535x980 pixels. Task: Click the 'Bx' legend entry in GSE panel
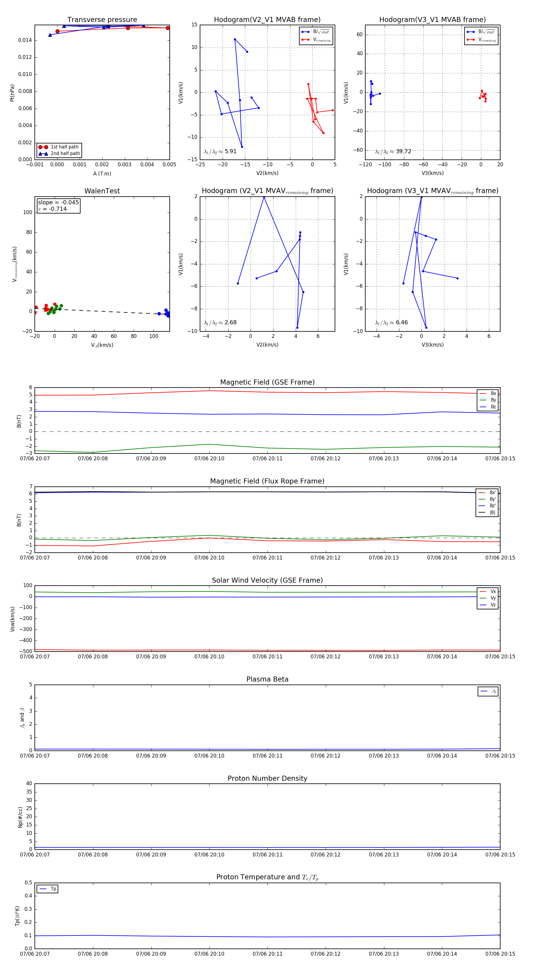pos(488,393)
